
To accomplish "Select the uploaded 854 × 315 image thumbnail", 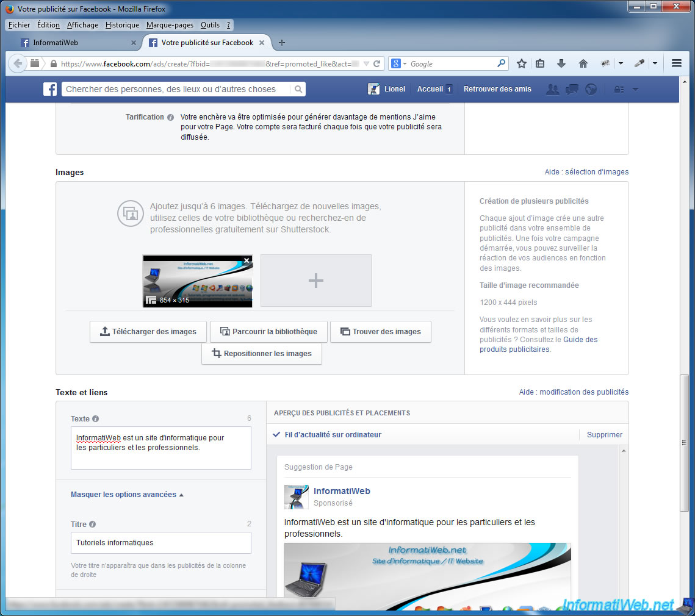I will click(x=198, y=281).
